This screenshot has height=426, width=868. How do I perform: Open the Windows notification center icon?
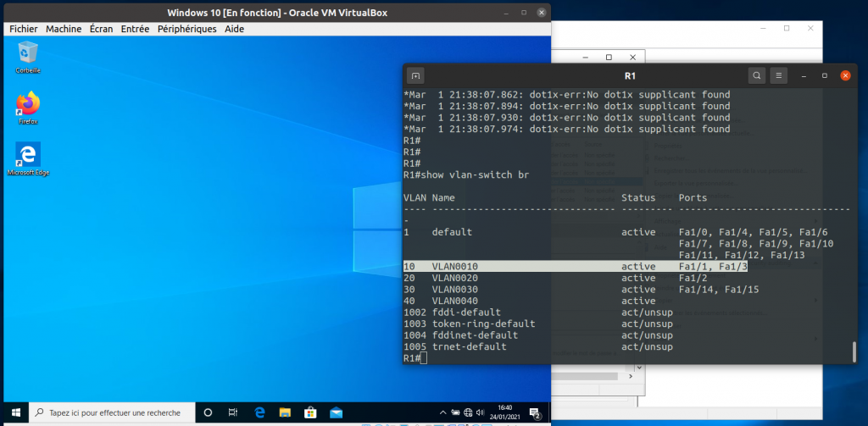coord(536,412)
